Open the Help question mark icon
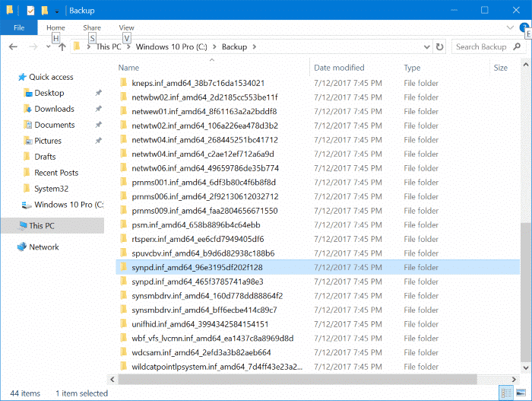The image size is (532, 401). coord(524,27)
